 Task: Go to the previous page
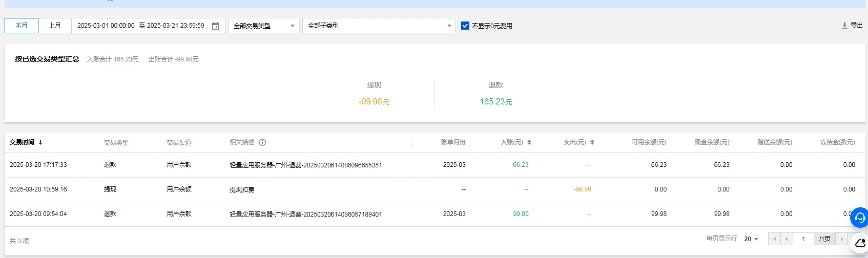(x=787, y=239)
